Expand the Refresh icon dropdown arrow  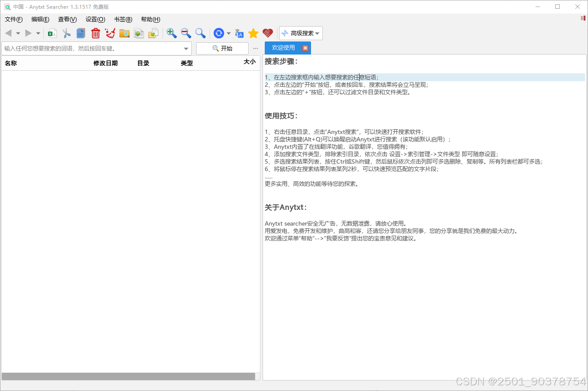(228, 33)
